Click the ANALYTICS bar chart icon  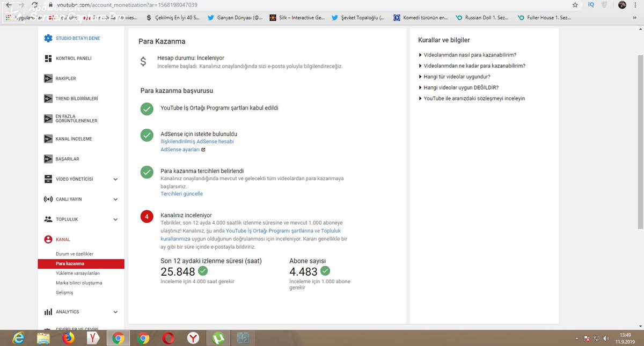(48, 312)
